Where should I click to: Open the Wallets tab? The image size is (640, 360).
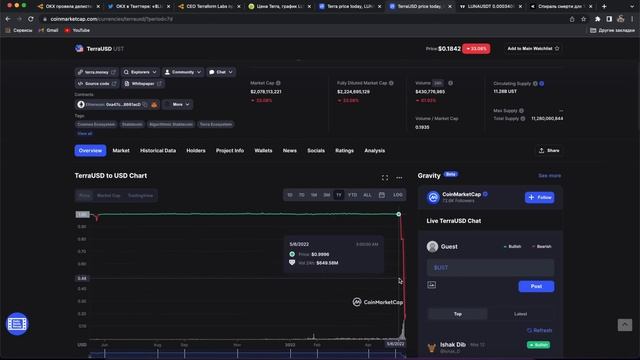click(263, 151)
